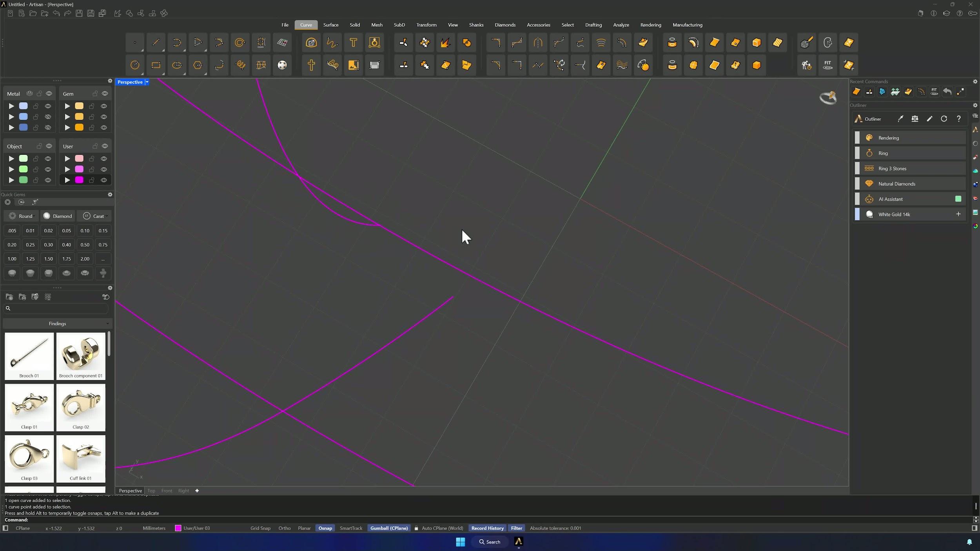Select the Circle tool

click(135, 65)
